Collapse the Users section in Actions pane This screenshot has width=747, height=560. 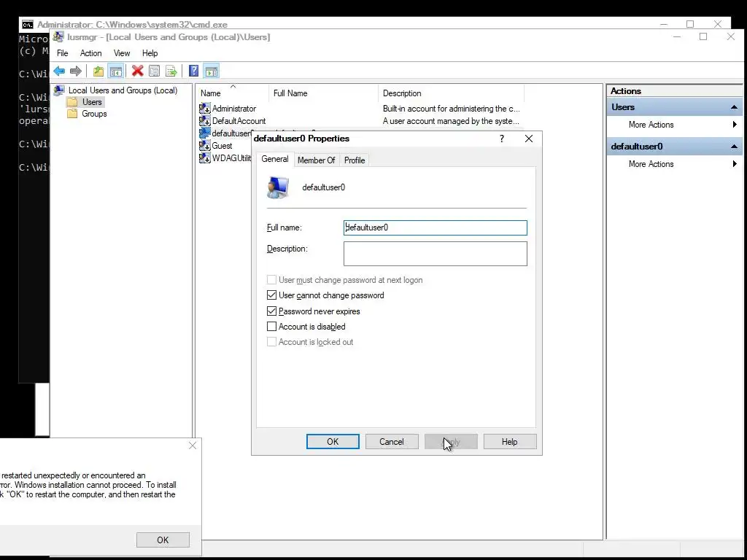734,108
